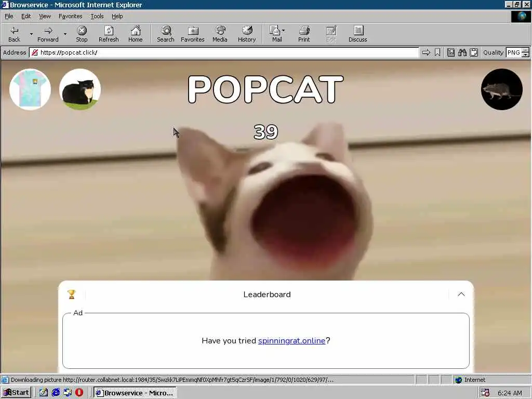The image size is (532, 399).
Task: Open the Favorites menu in menu bar
Action: tap(70, 16)
